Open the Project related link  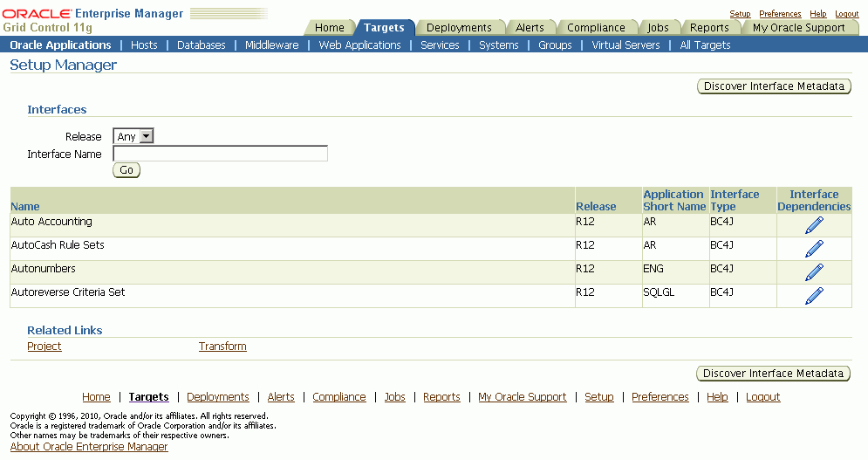pyautogui.click(x=44, y=347)
